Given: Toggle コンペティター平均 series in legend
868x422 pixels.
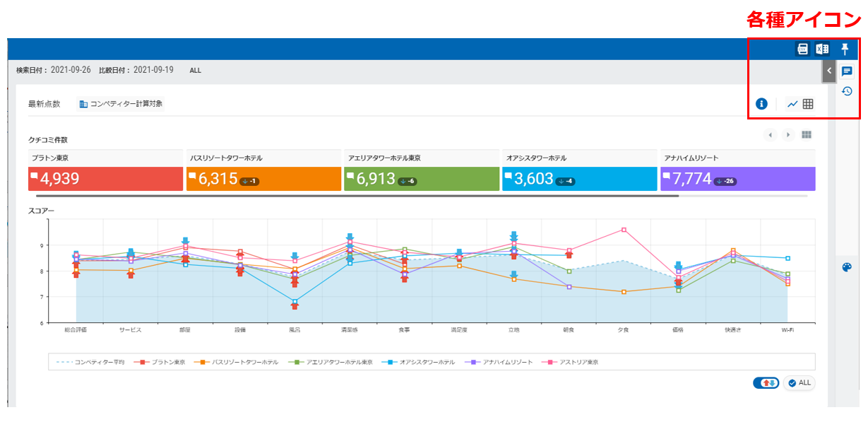Looking at the screenshot, I should tap(90, 362).
